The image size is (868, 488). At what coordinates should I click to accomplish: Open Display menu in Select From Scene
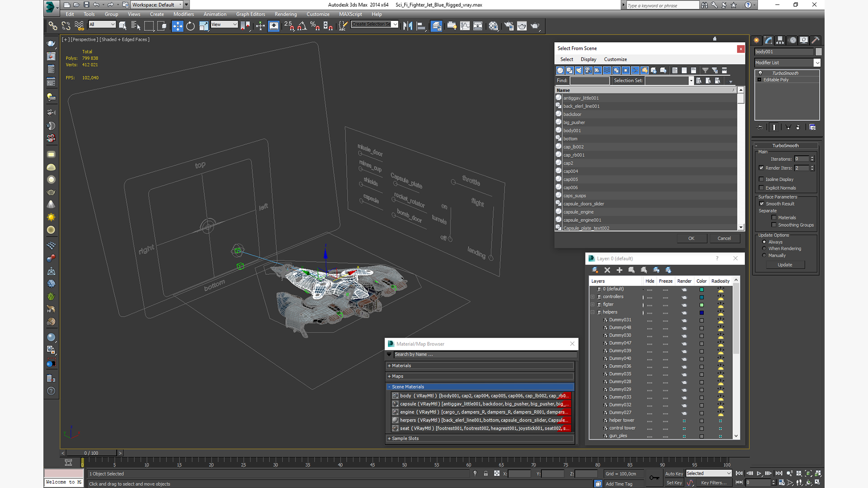click(588, 59)
